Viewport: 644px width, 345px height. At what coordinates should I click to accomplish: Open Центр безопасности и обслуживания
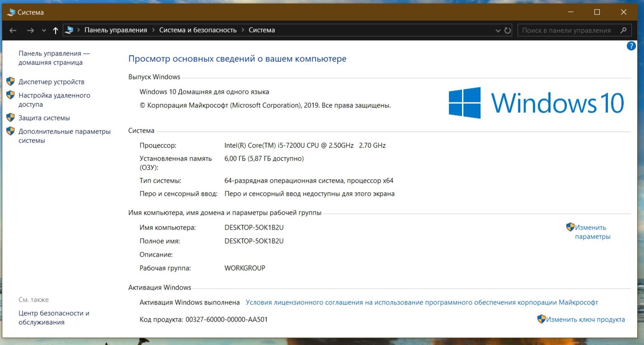(54, 317)
